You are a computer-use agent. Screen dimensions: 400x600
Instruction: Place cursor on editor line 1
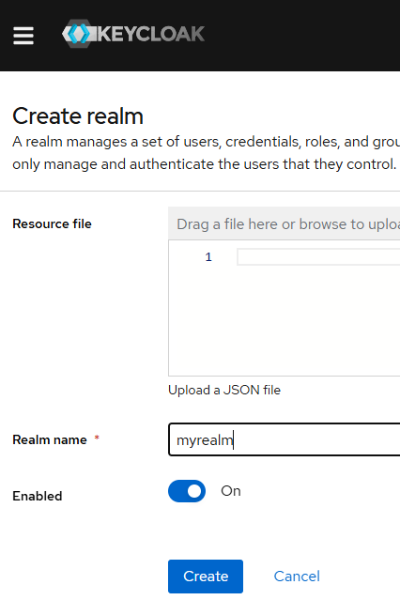318,257
